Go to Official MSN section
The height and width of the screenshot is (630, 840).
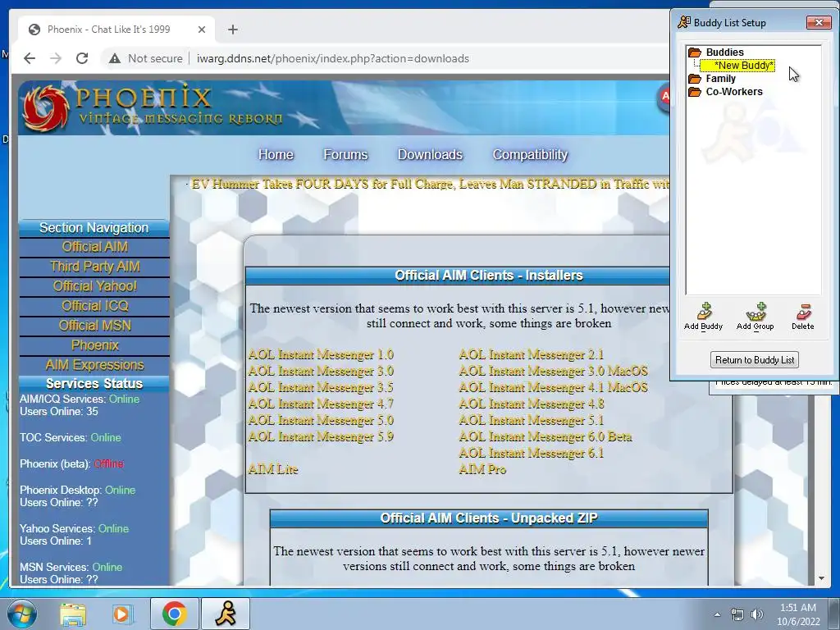94,326
